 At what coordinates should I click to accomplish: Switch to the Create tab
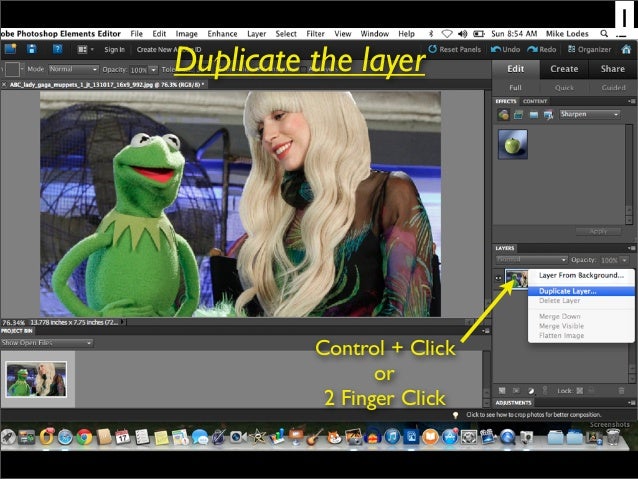[564, 69]
